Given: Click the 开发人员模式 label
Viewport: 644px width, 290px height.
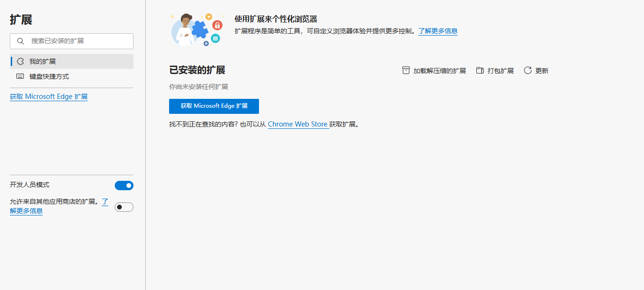Looking at the screenshot, I should [30, 185].
